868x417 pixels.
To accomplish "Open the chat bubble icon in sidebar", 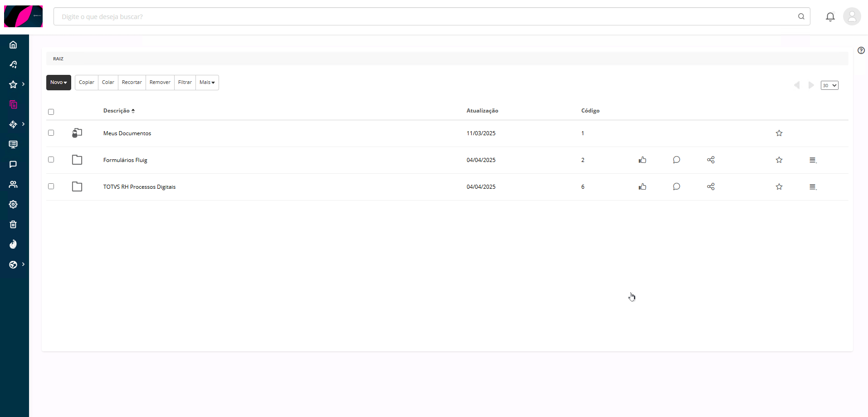I will coord(13,164).
